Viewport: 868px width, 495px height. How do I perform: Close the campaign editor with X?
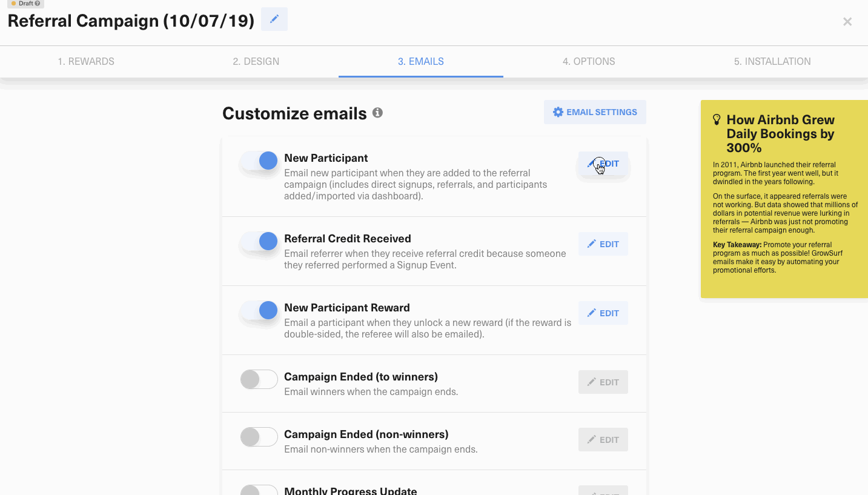coord(847,22)
